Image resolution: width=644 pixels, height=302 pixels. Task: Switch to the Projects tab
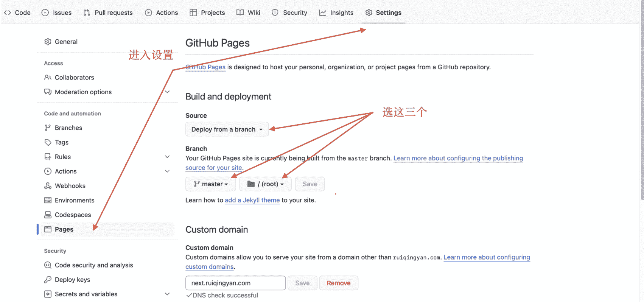[x=207, y=12]
